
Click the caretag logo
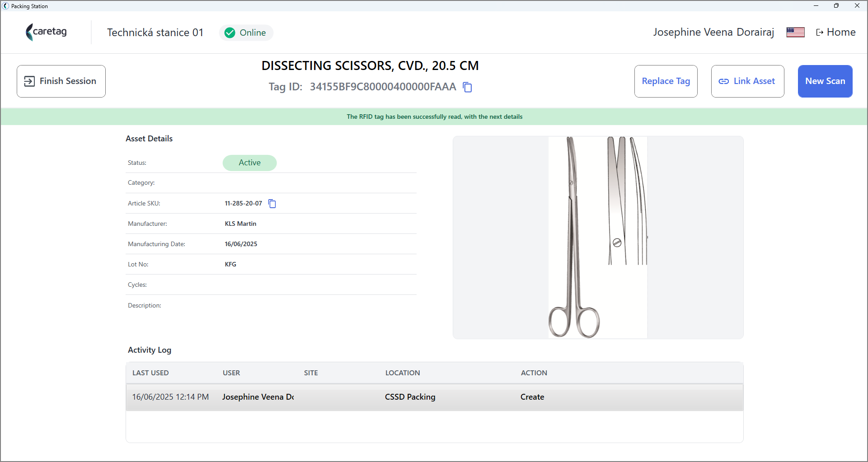tap(46, 32)
